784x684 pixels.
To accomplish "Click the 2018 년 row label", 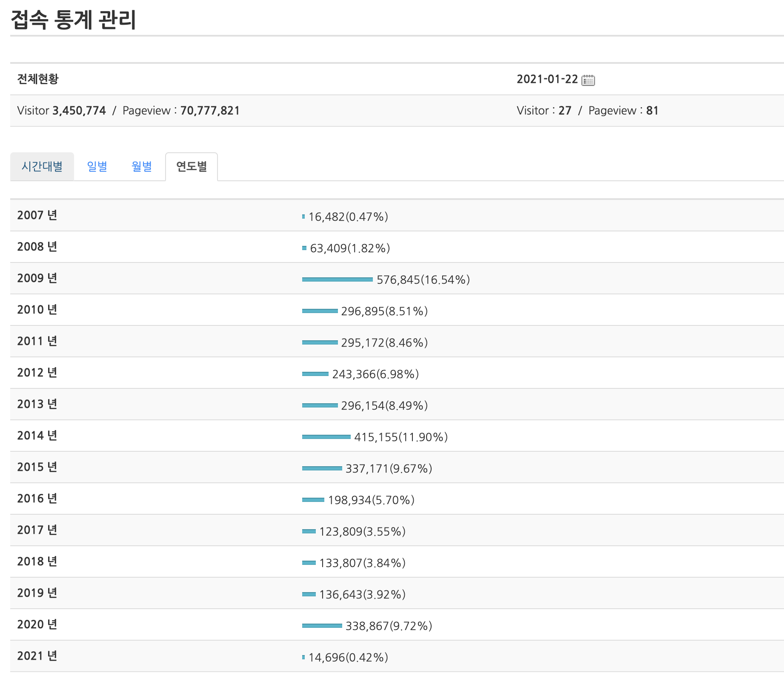I will click(37, 561).
